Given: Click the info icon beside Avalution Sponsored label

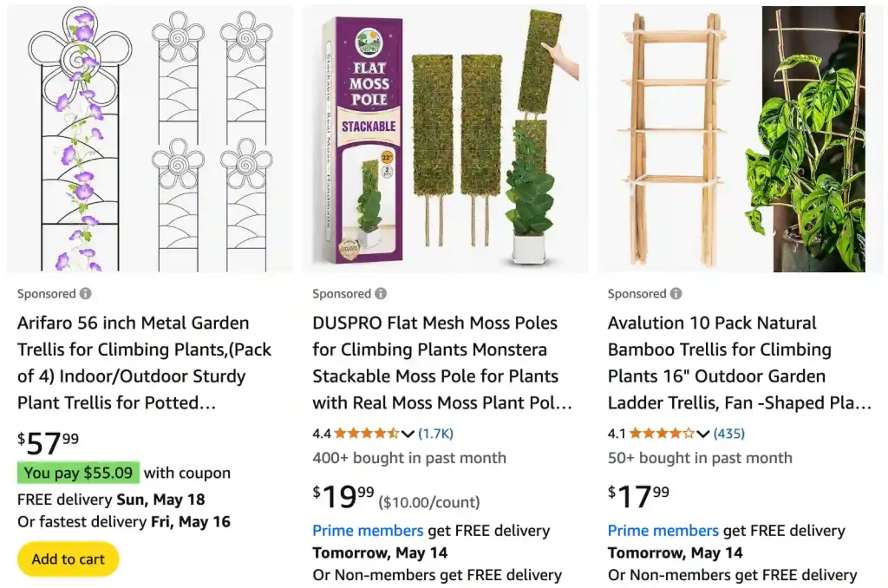Looking at the screenshot, I should tap(676, 294).
